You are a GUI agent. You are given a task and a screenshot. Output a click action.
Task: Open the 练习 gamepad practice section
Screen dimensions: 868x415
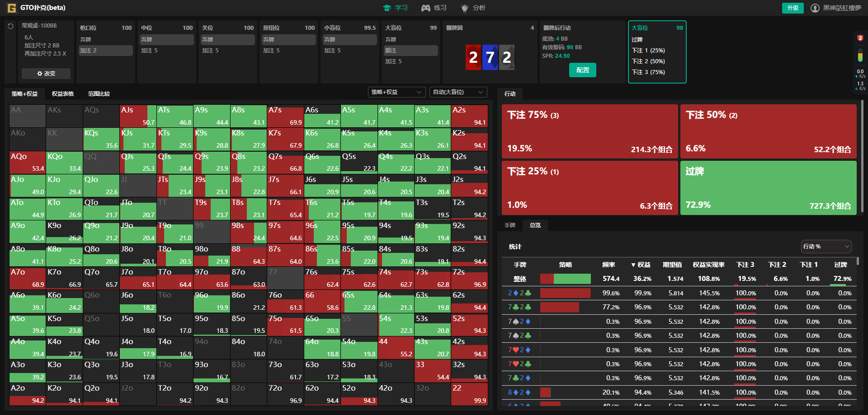[434, 8]
